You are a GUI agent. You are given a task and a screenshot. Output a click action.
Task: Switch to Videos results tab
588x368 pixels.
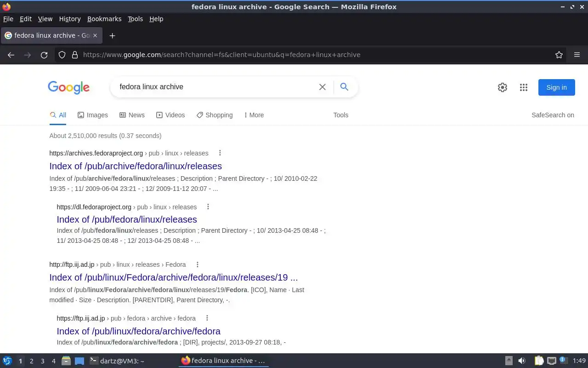click(170, 115)
